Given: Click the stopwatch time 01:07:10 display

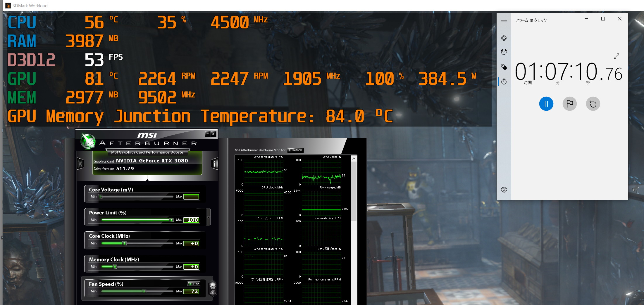Looking at the screenshot, I should click(x=568, y=72).
